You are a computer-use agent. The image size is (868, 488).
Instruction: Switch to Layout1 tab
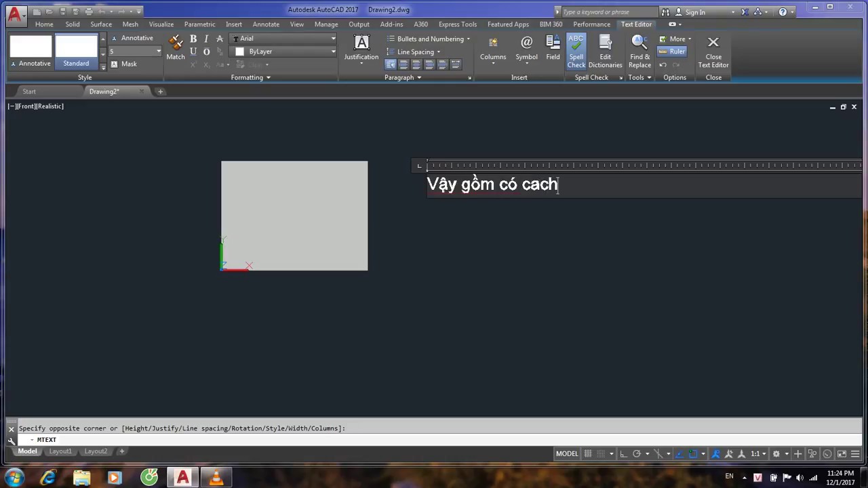[x=60, y=451]
